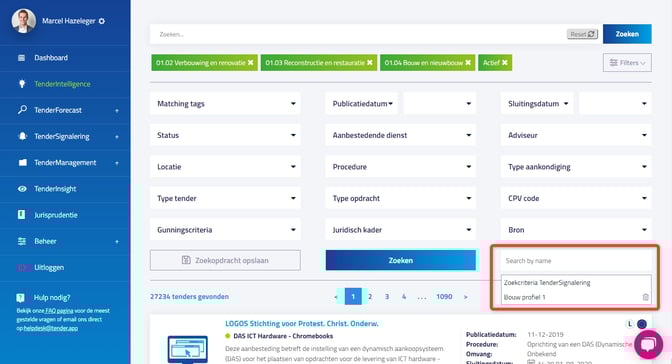
Task: Toggle the Filters panel button
Action: click(627, 63)
